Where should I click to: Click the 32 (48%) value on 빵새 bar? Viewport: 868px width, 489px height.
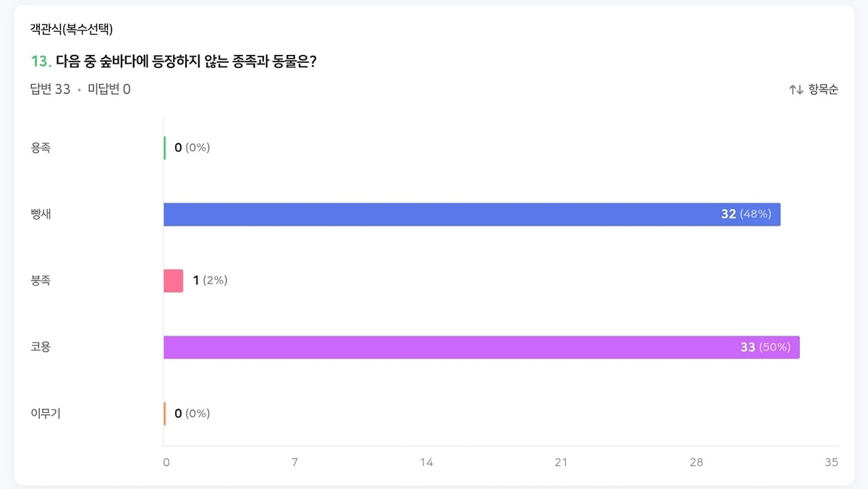pyautogui.click(x=746, y=214)
